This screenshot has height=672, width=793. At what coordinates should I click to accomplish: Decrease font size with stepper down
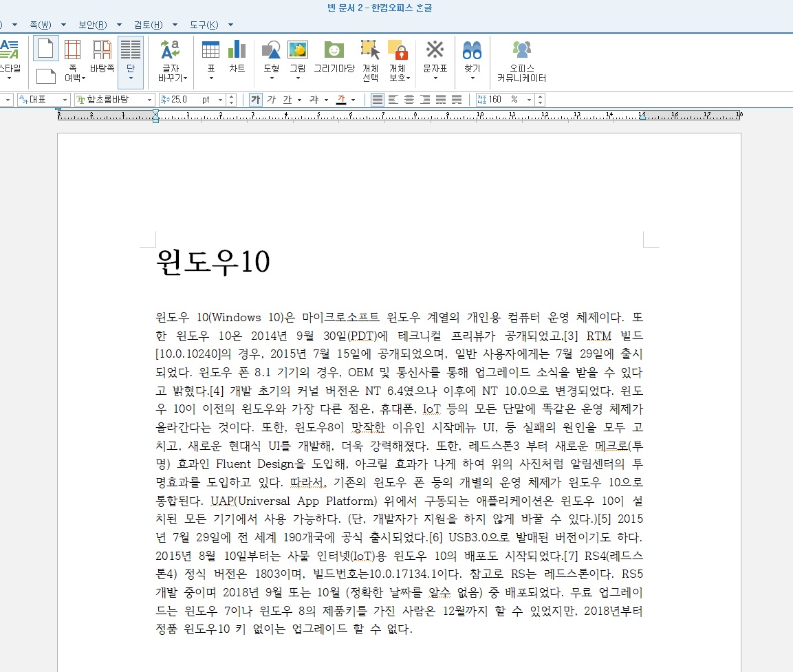click(231, 102)
